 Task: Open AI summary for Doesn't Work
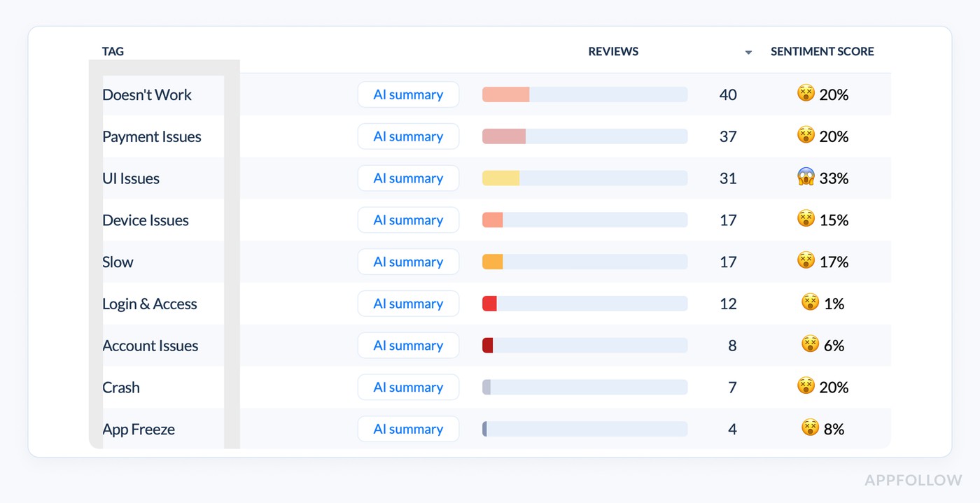click(x=408, y=94)
